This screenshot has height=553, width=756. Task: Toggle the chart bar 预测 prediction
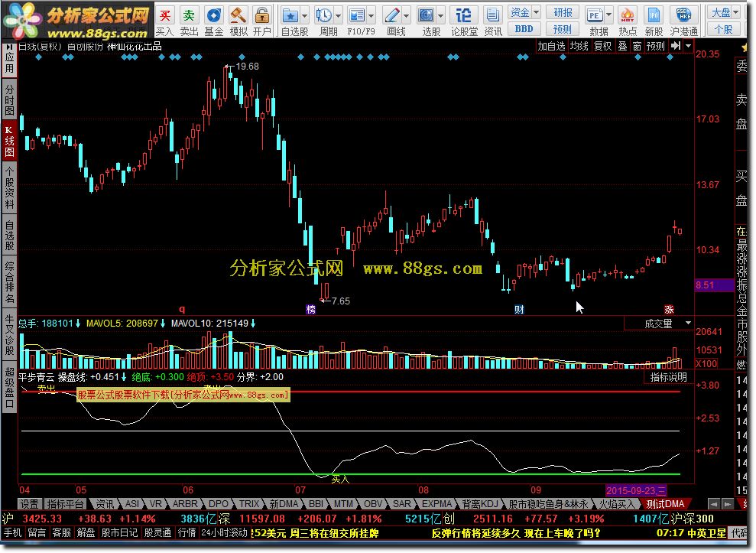click(656, 46)
